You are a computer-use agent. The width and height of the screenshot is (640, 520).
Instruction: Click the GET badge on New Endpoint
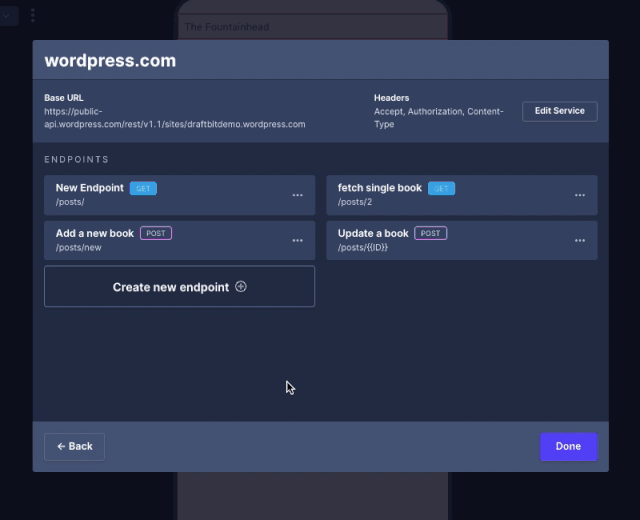point(143,189)
